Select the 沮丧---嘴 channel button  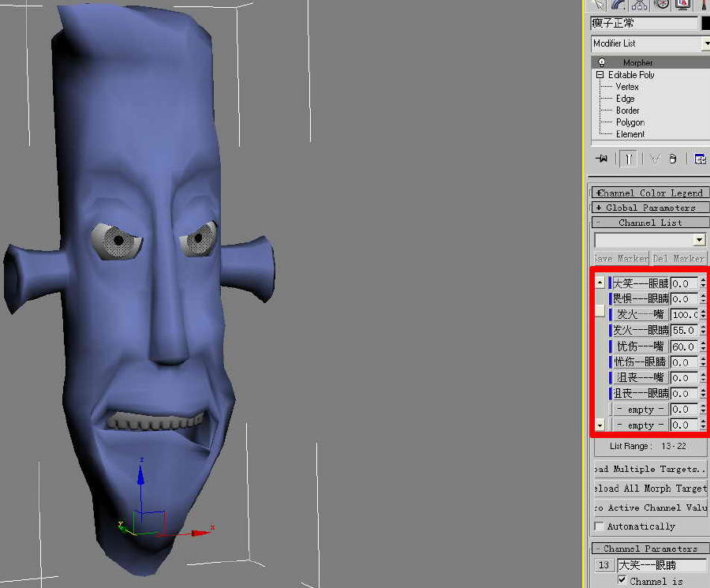coord(641,378)
